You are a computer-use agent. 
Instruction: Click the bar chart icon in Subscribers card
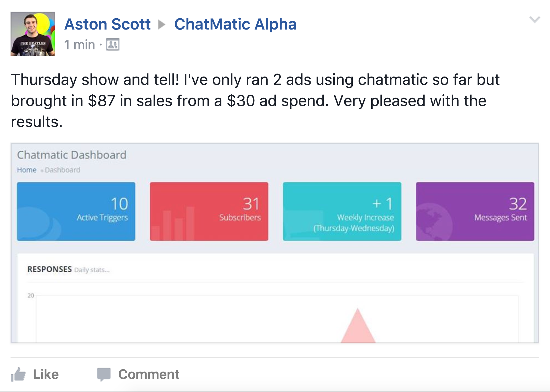(173, 224)
